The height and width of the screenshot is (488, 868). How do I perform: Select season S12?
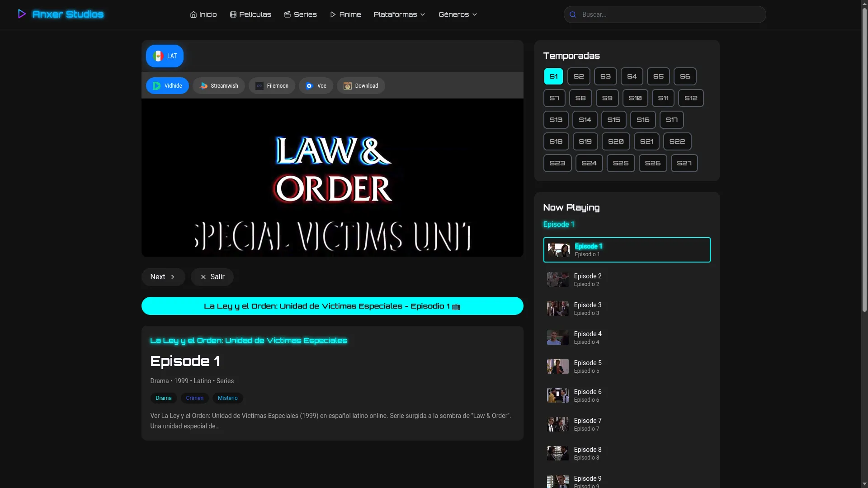click(x=691, y=98)
